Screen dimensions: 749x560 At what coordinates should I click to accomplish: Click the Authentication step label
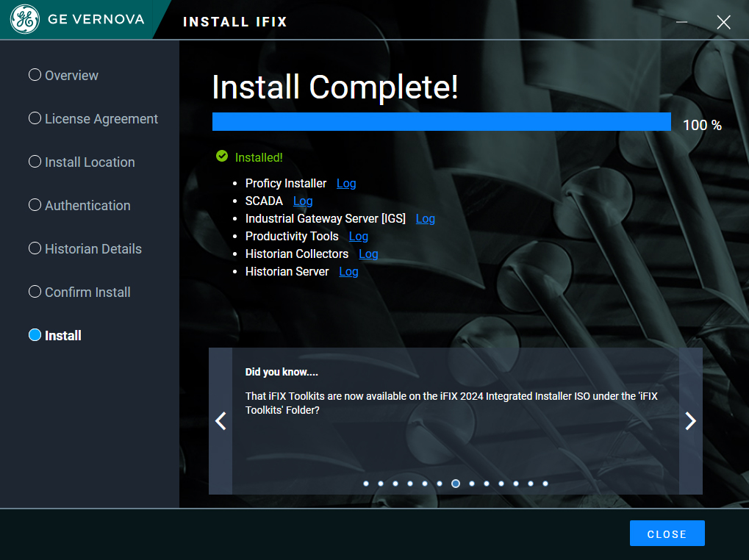point(87,205)
